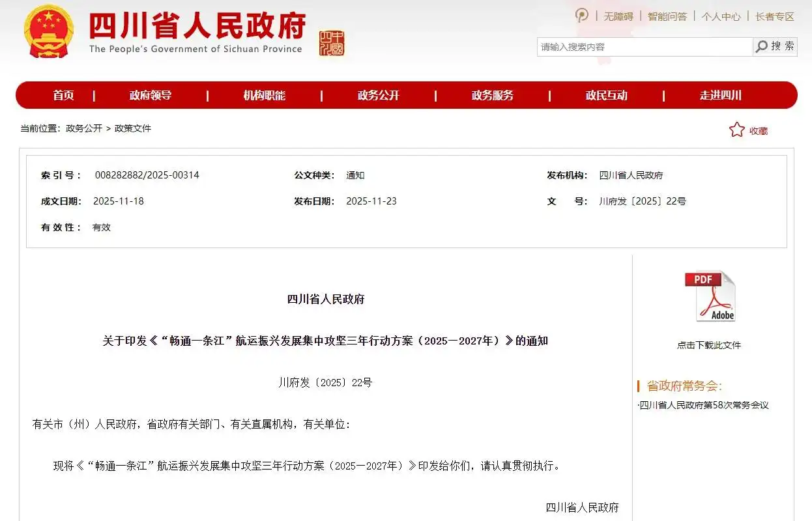Image resolution: width=812 pixels, height=521 pixels.
Task: Open the 政府领导 menu item
Action: click(x=150, y=95)
